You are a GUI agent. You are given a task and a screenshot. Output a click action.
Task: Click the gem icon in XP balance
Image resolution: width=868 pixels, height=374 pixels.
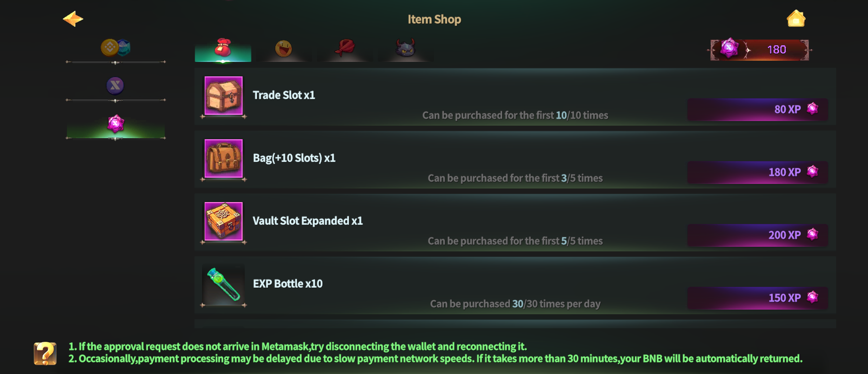pos(729,49)
